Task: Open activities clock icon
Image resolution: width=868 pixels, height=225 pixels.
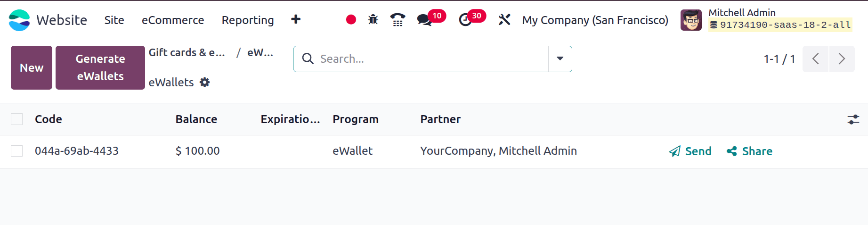Action: pyautogui.click(x=465, y=20)
